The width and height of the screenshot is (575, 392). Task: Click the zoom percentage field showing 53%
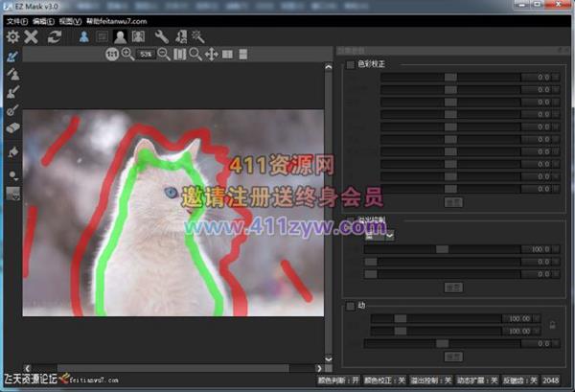(146, 55)
